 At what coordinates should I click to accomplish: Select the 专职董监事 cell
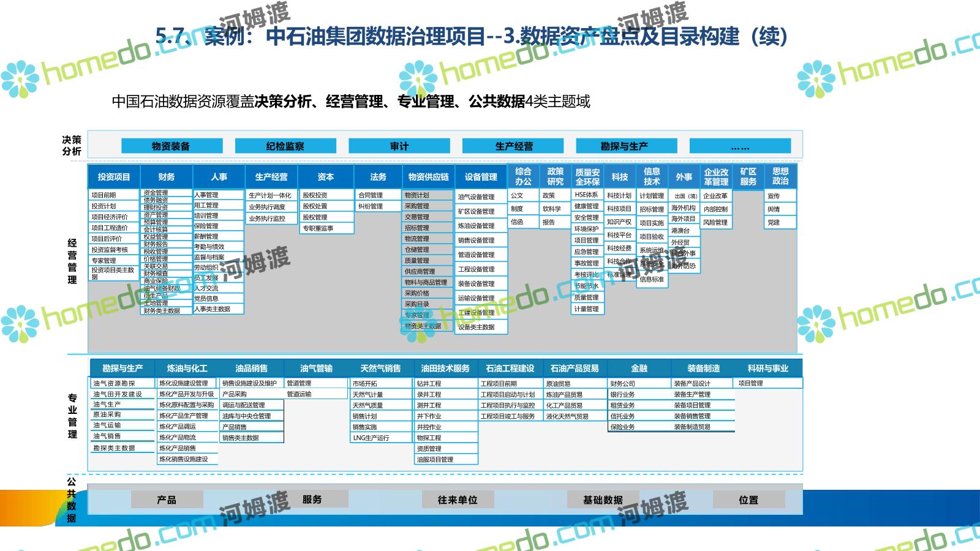pyautogui.click(x=326, y=228)
